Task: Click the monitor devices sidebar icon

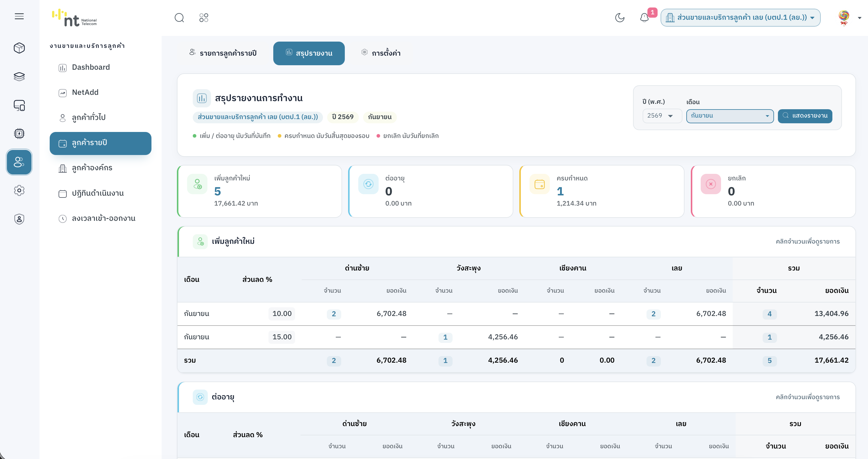Action: click(19, 105)
